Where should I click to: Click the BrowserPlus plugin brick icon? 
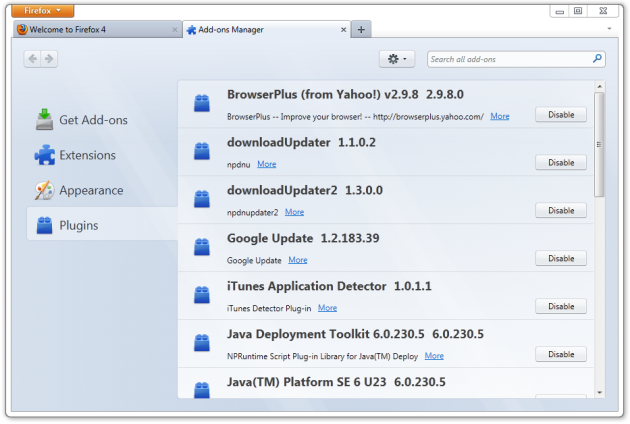(x=202, y=103)
